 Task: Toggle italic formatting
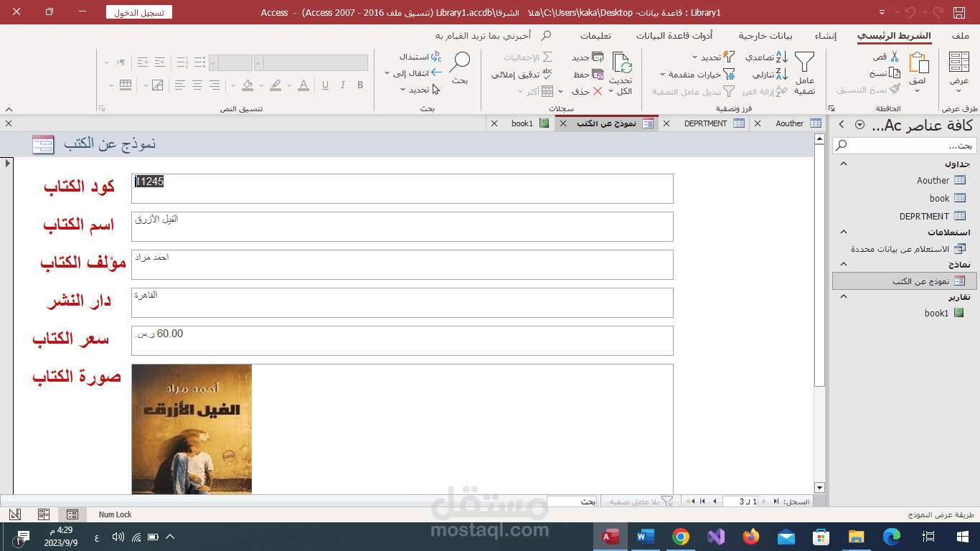pos(342,85)
